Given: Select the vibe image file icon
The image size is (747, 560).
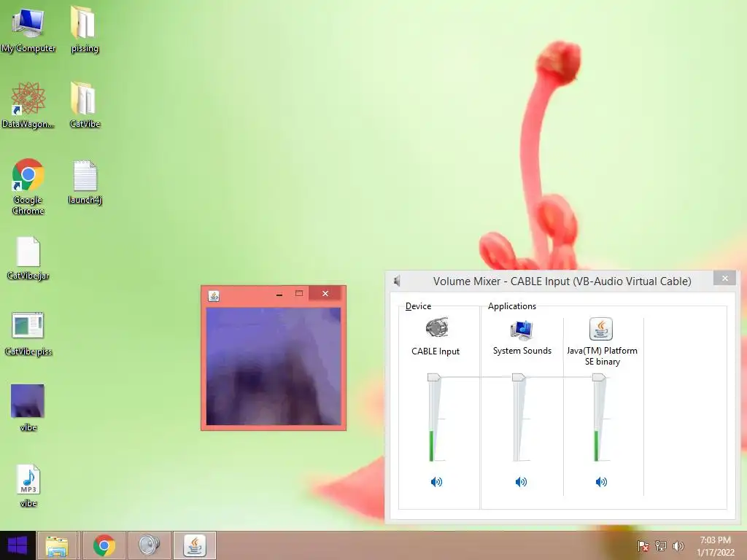Looking at the screenshot, I should coord(28,408).
